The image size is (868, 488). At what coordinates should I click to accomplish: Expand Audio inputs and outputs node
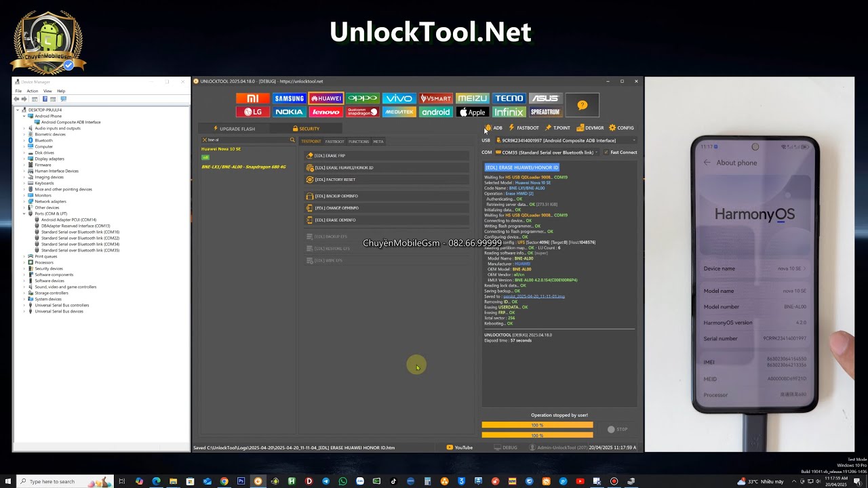coord(24,128)
